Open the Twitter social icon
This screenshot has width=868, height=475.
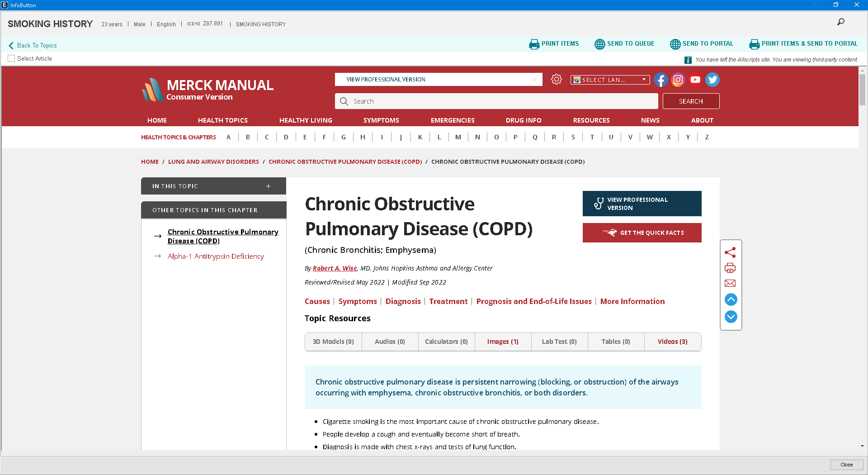pyautogui.click(x=712, y=80)
